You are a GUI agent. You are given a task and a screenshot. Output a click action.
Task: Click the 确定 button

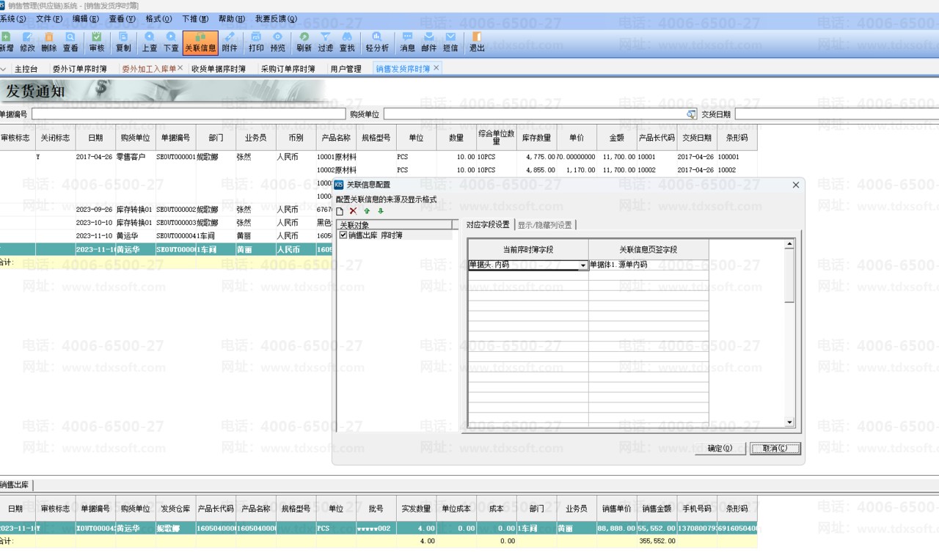coord(720,449)
